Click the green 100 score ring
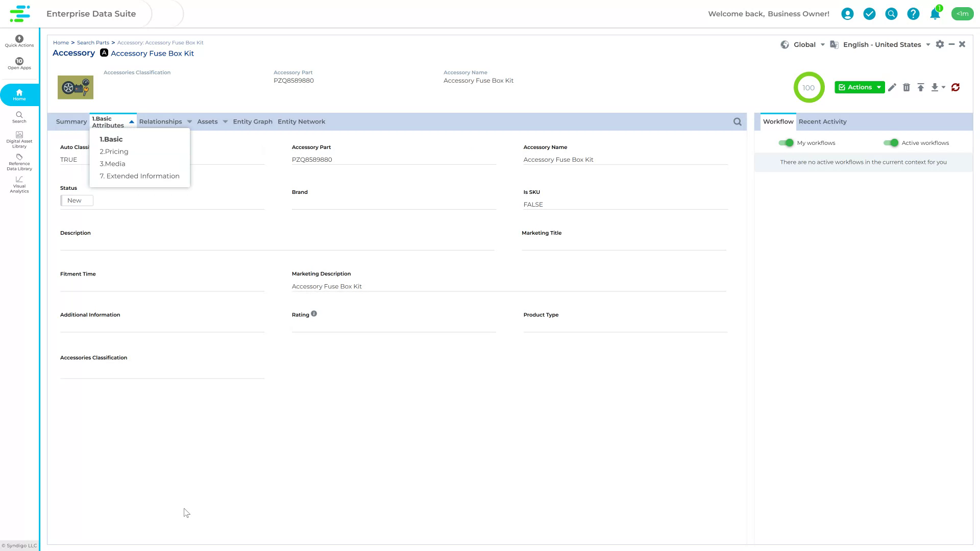This screenshot has height=551, width=980. coord(809,87)
